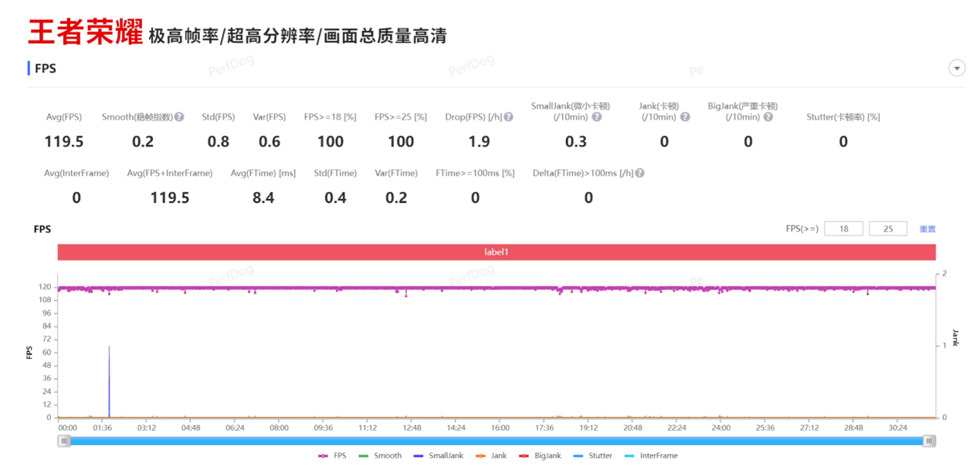The width and height of the screenshot is (980, 476).
Task: Click the 重置 reset link
Action: click(927, 229)
